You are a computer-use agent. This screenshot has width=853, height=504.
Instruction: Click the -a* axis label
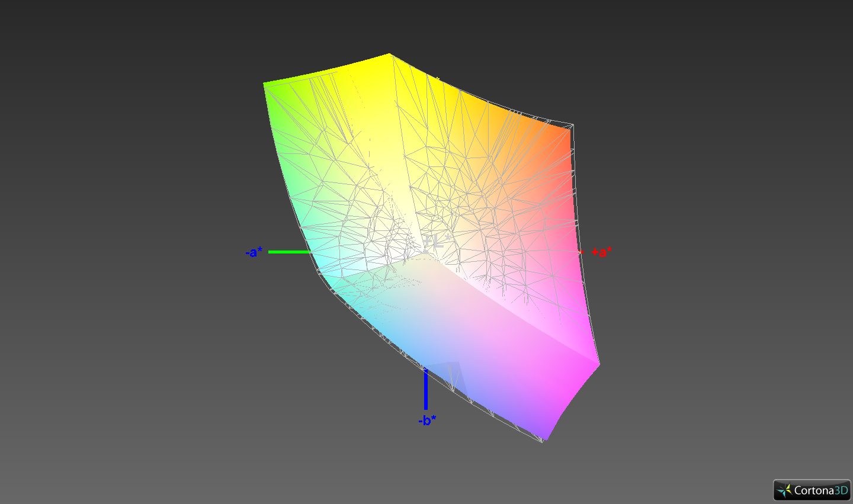coord(254,252)
